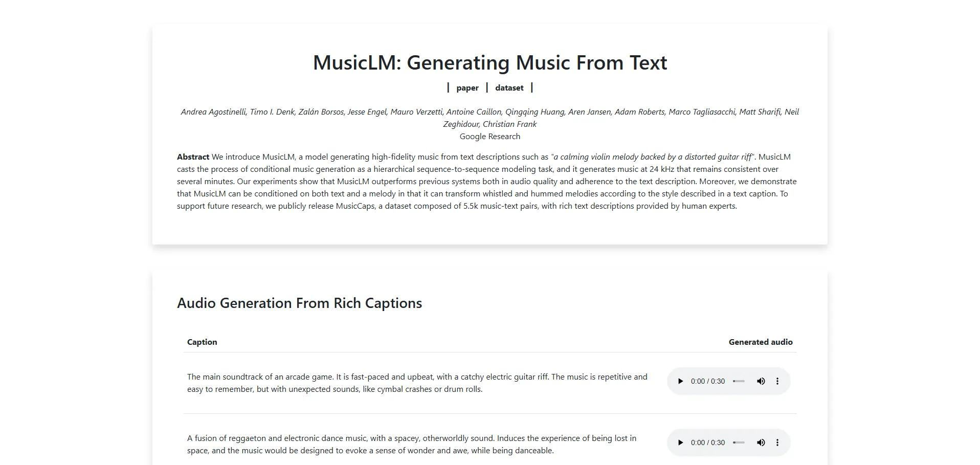
Task: Play the reggaeton electronic dance fusion audio
Action: pyautogui.click(x=680, y=442)
